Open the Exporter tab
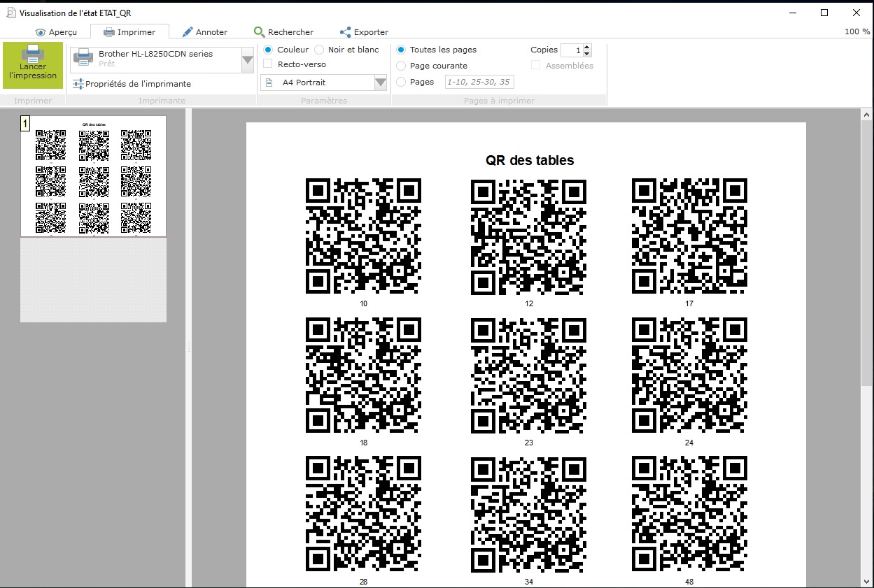 pos(364,32)
